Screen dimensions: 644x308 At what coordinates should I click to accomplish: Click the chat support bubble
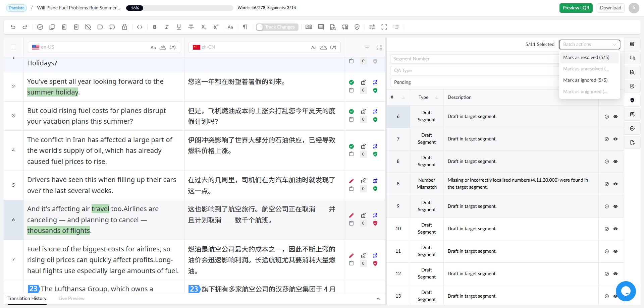coord(626,291)
